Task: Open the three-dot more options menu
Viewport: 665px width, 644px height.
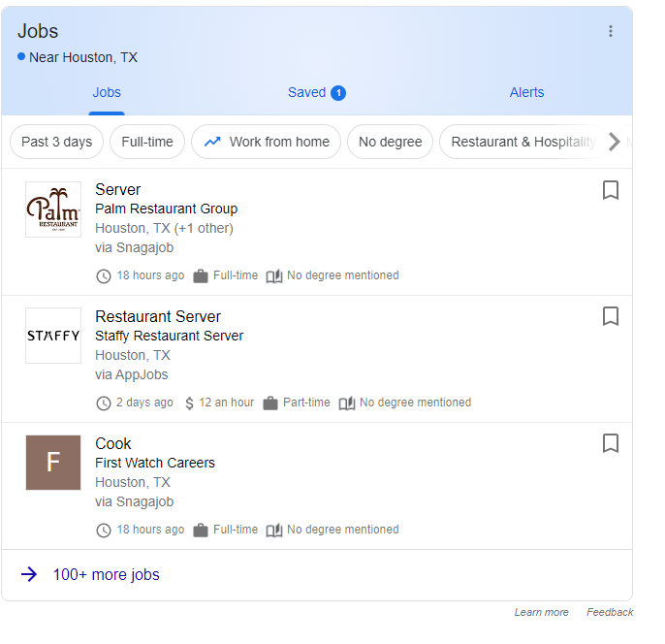Action: pyautogui.click(x=611, y=31)
